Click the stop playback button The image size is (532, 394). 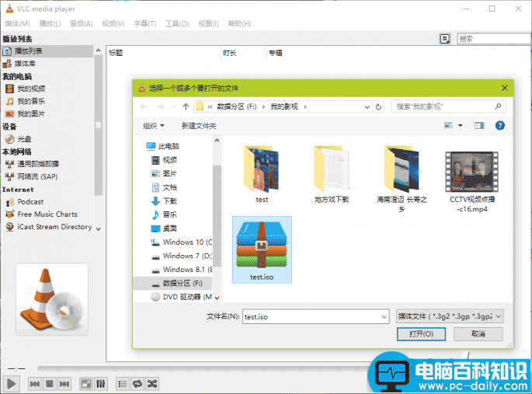click(x=50, y=384)
